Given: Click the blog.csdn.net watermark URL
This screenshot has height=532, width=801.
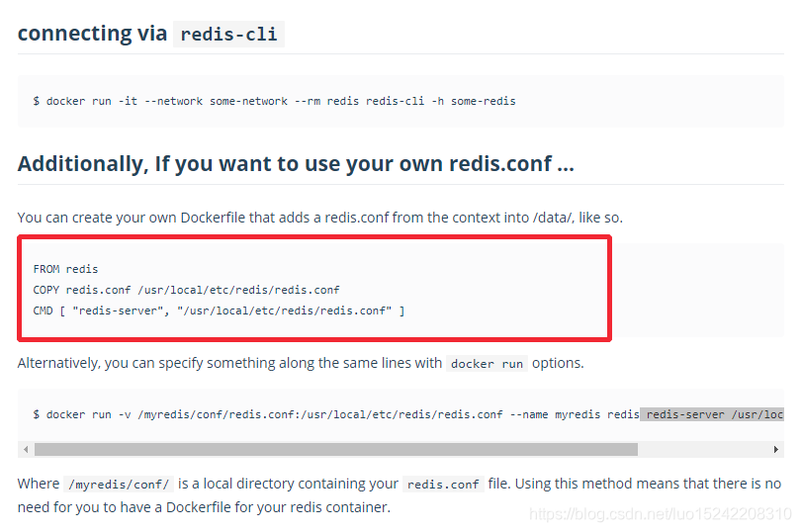Looking at the screenshot, I should coord(660,514).
